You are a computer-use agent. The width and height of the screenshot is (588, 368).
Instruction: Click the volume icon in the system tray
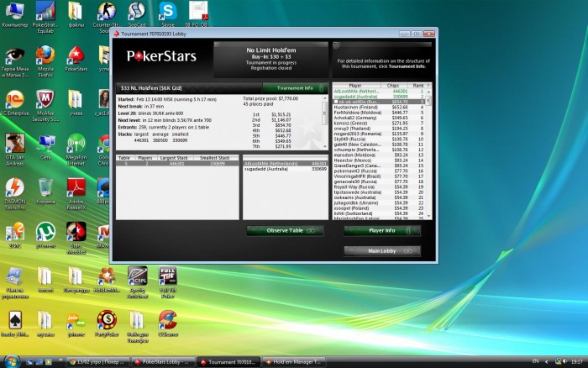(564, 361)
